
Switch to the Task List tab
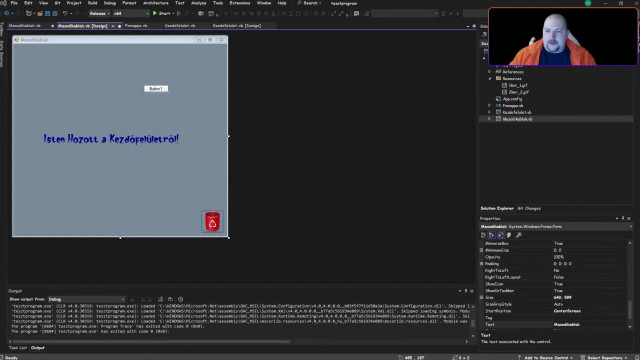click(18, 348)
